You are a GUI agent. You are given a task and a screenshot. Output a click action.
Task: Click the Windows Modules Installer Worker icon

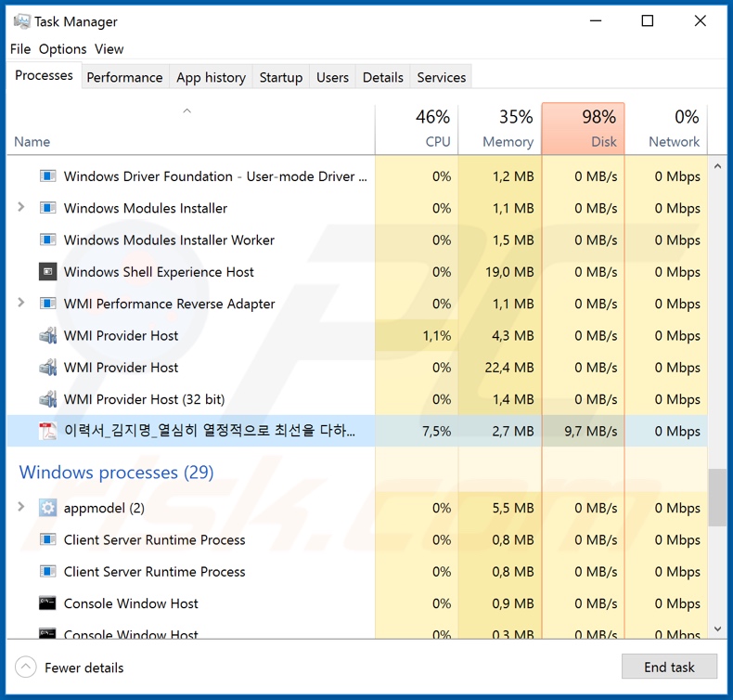[x=47, y=240]
